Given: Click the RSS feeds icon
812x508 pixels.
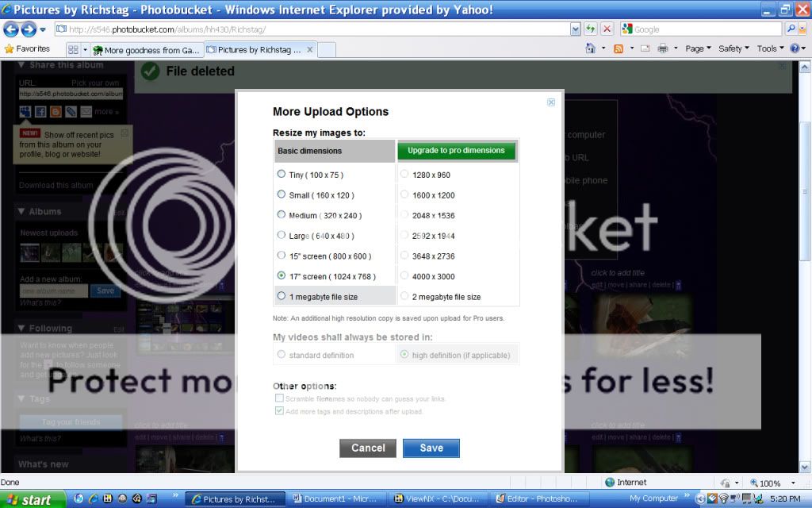Looking at the screenshot, I should coord(618,48).
